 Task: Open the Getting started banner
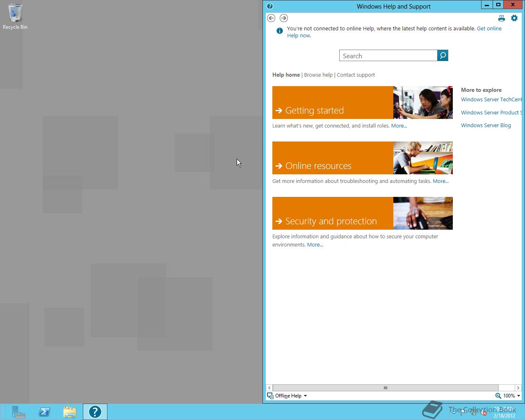(333, 103)
